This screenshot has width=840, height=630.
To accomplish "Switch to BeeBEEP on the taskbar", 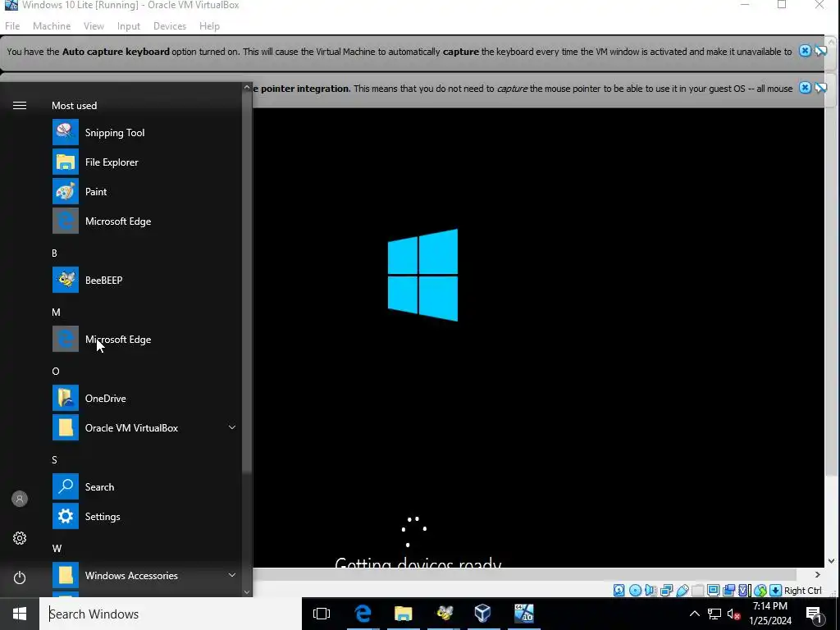I will pyautogui.click(x=444, y=614).
